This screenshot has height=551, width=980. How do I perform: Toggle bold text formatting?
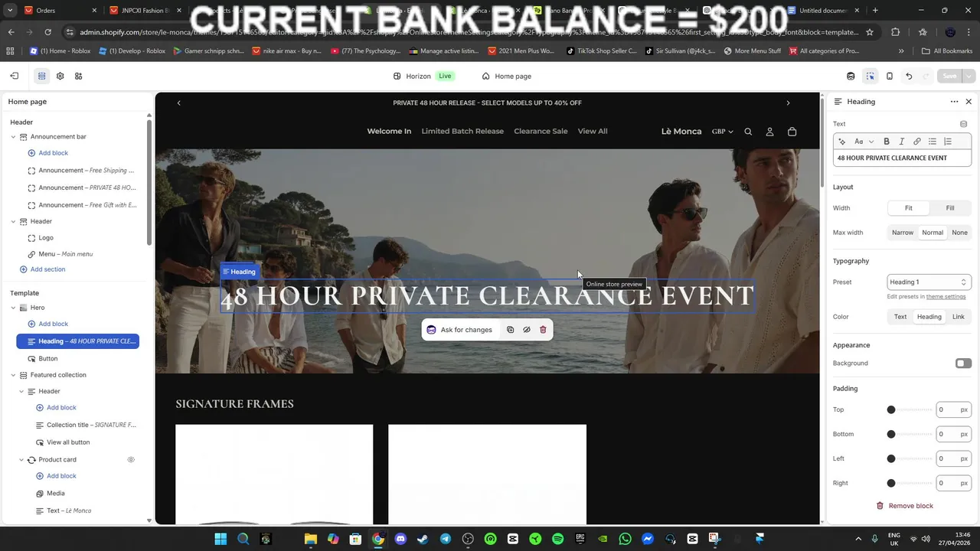pos(887,142)
